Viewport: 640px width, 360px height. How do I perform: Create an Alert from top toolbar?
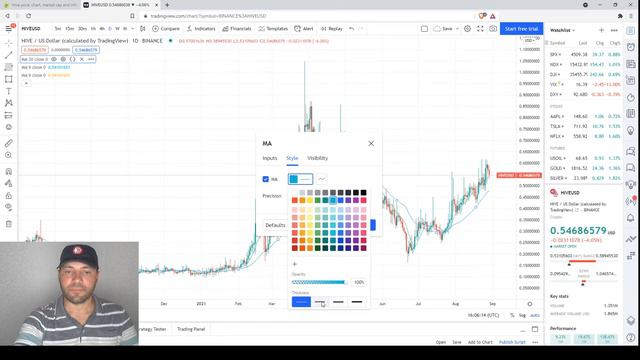click(304, 29)
